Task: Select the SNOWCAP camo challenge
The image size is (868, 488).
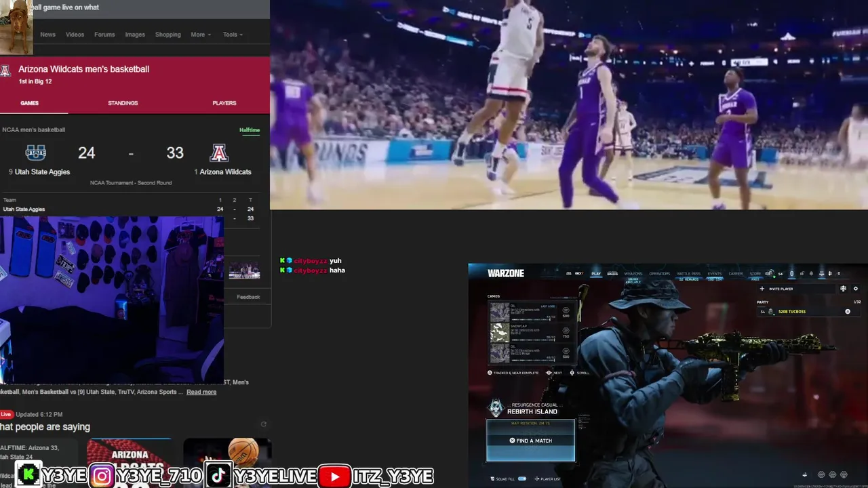Action: pyautogui.click(x=532, y=333)
